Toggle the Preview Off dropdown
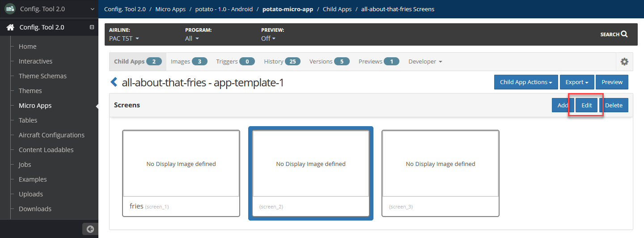644x238 pixels. [268, 38]
